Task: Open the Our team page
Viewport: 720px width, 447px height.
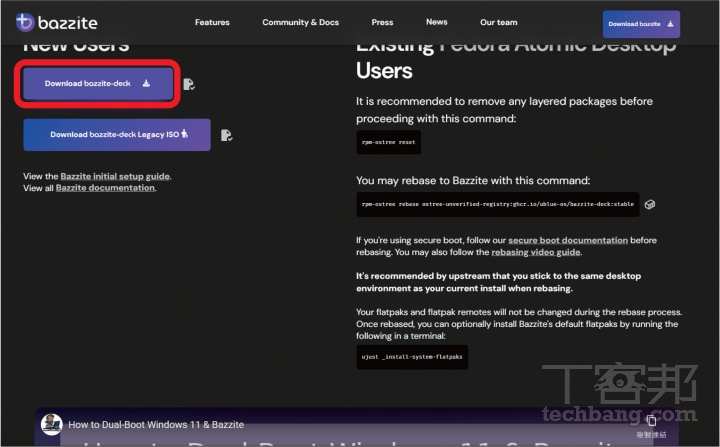Action: click(499, 22)
